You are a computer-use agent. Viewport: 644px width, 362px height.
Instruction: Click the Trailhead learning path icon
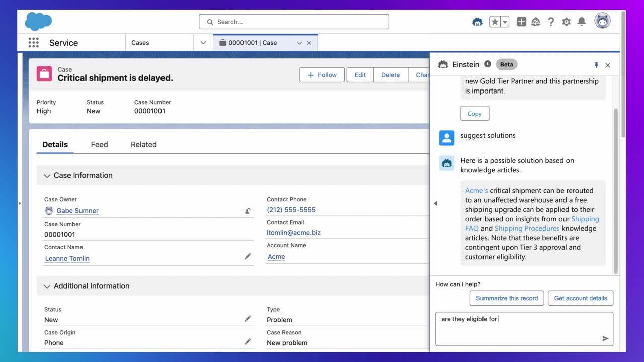point(535,21)
